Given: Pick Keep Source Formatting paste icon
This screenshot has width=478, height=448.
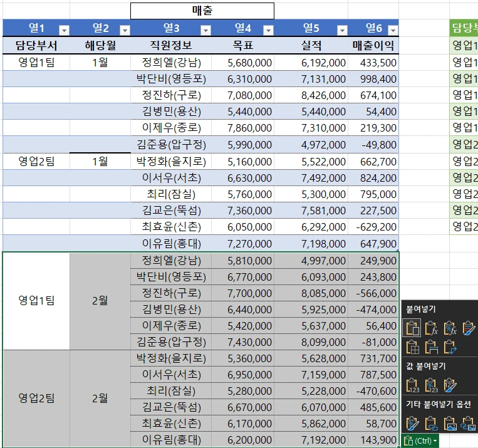Looking at the screenshot, I should [x=469, y=327].
